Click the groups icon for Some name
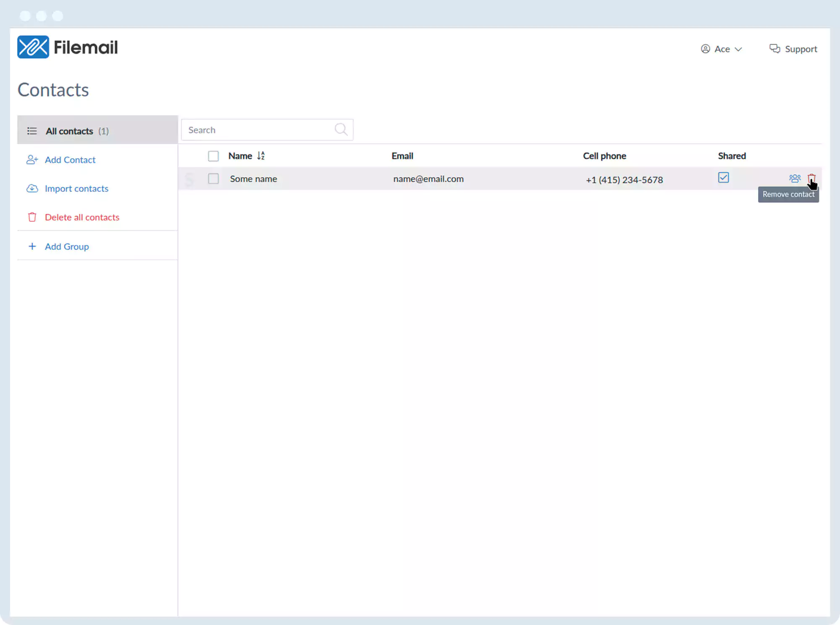Viewport: 840px width, 625px height. click(x=795, y=178)
